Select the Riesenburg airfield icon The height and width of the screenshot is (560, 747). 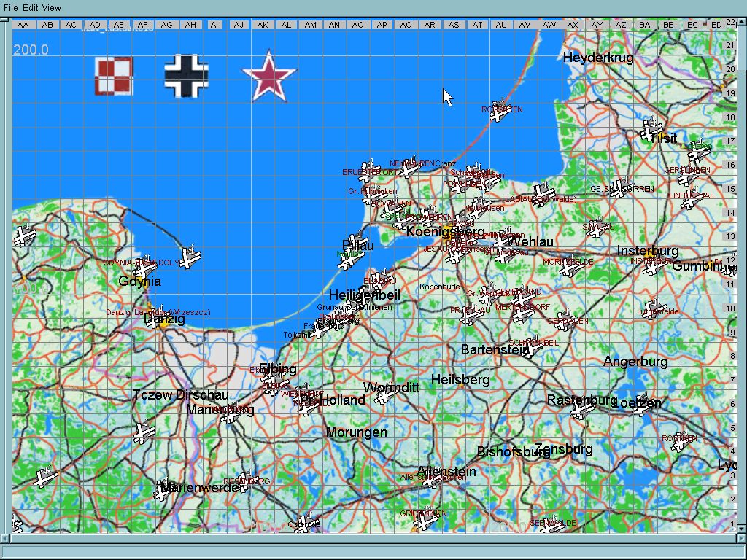[x=248, y=481]
